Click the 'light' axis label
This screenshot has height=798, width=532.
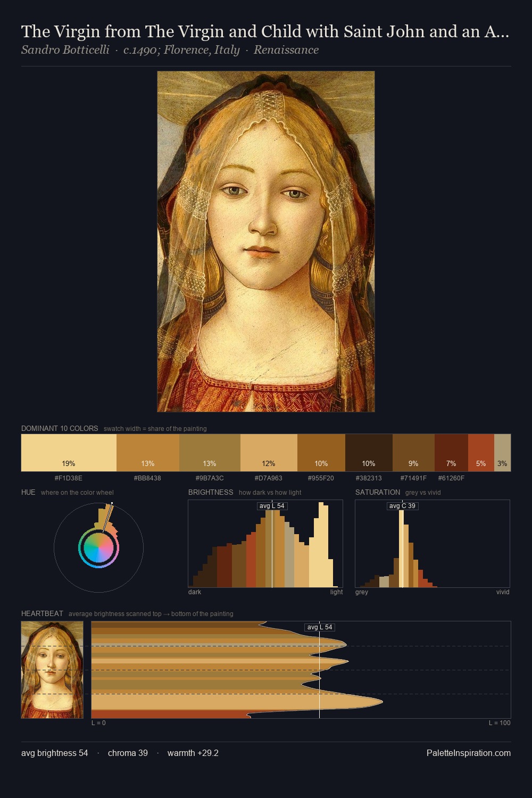[336, 592]
